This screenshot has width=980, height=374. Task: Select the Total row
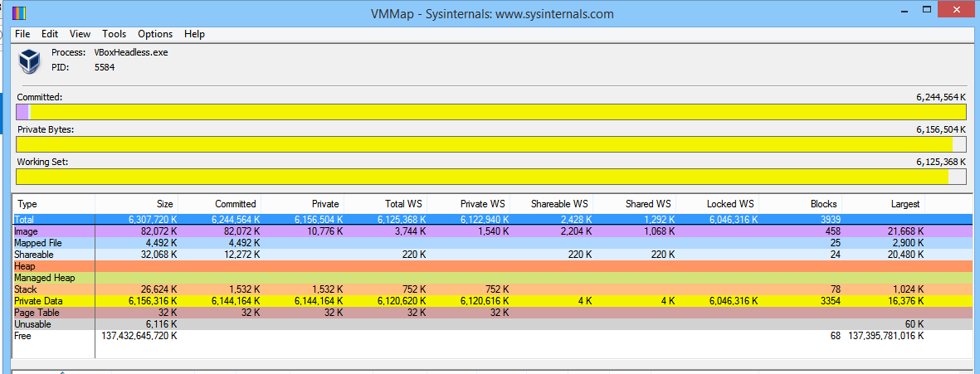point(493,220)
